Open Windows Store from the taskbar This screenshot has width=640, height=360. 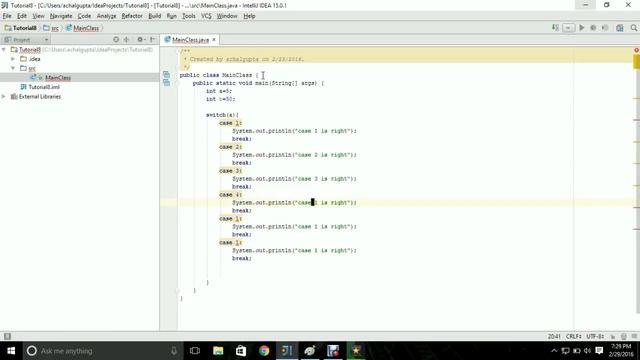tap(241, 351)
